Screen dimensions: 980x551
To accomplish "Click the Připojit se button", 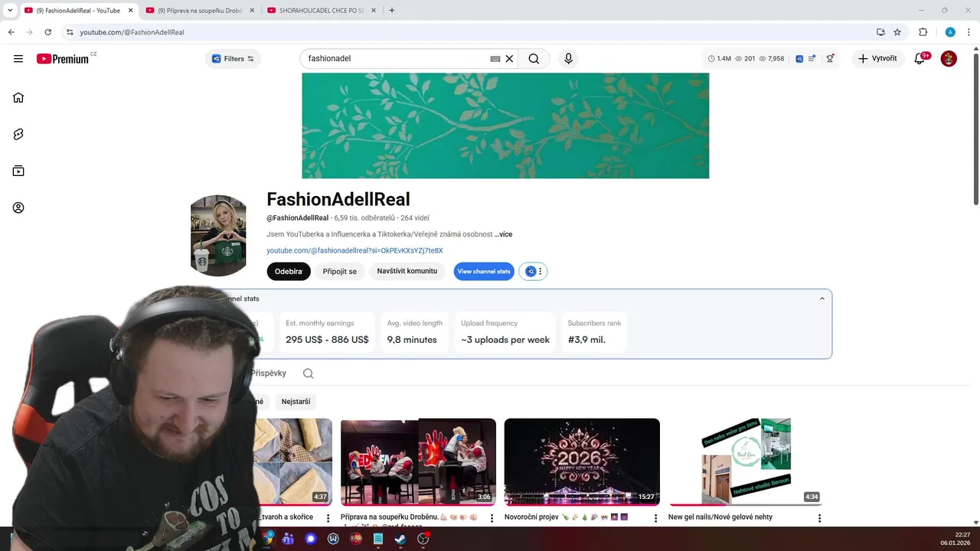I will [340, 271].
